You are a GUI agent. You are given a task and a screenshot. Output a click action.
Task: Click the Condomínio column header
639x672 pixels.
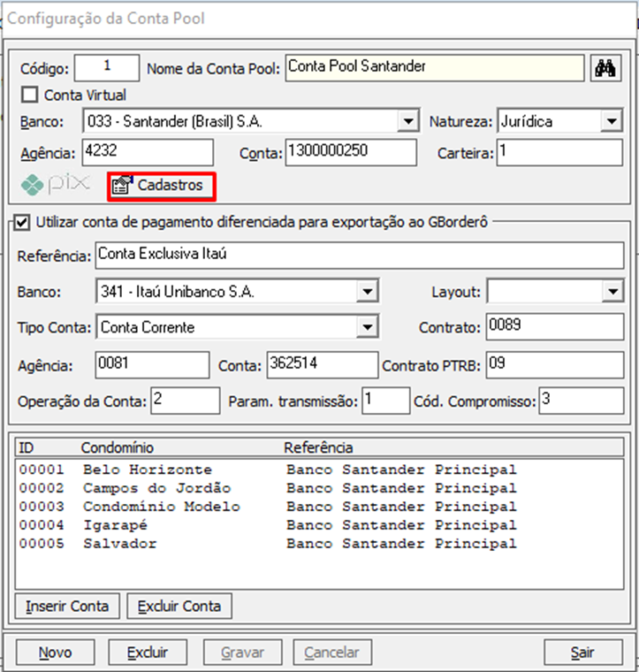click(x=118, y=448)
